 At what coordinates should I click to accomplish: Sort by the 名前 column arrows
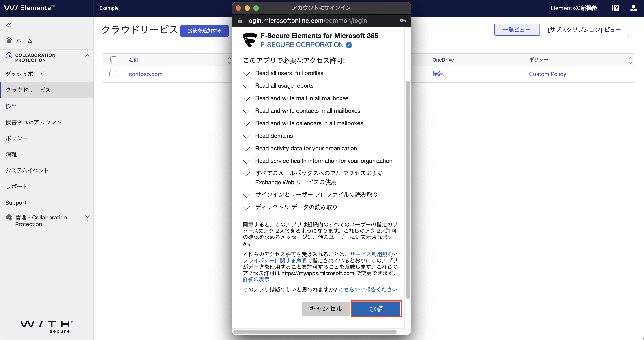click(x=229, y=60)
